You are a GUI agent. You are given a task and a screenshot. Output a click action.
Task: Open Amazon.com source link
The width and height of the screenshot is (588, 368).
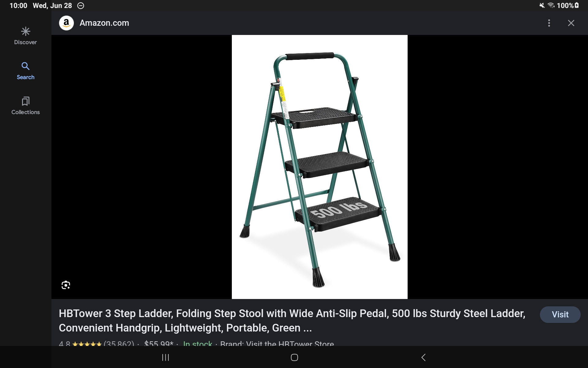coord(104,23)
